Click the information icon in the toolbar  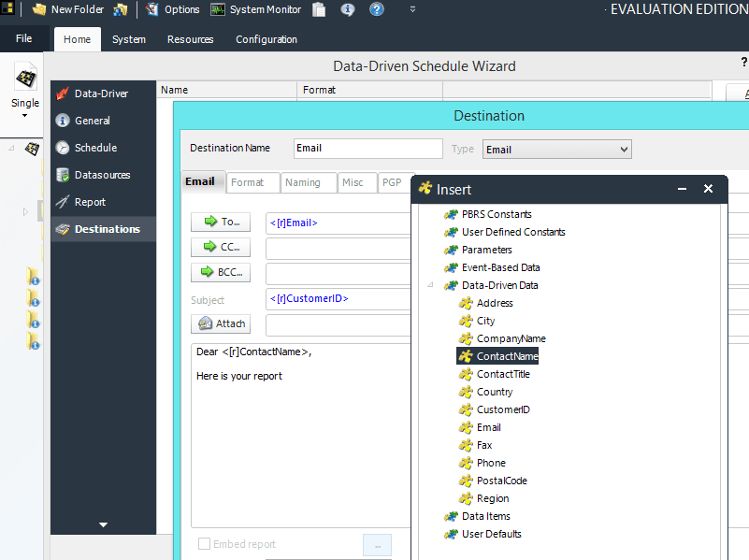point(348,10)
